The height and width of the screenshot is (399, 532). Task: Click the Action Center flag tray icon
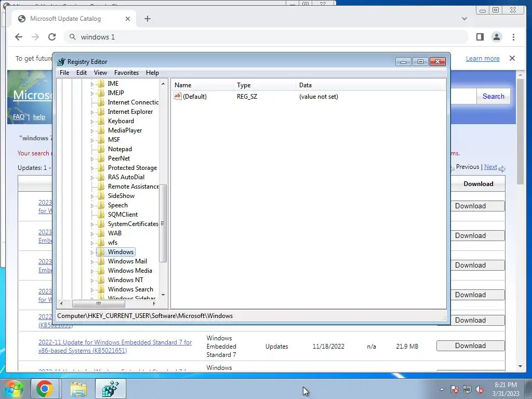point(455,390)
